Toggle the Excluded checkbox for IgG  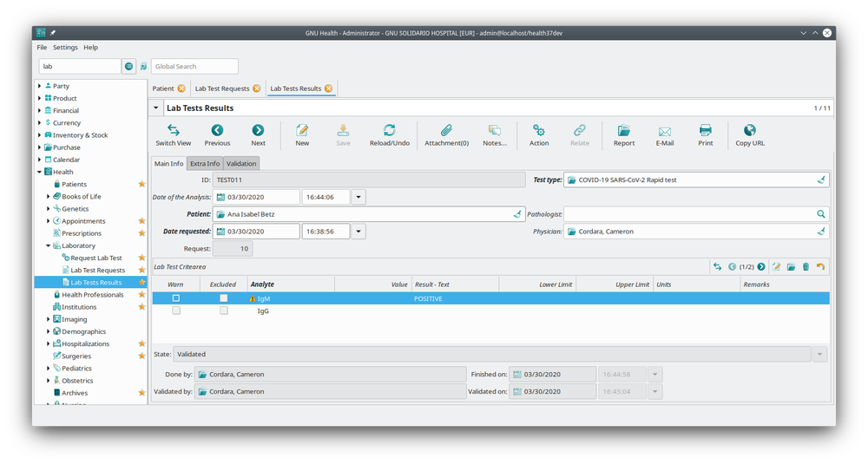point(224,310)
